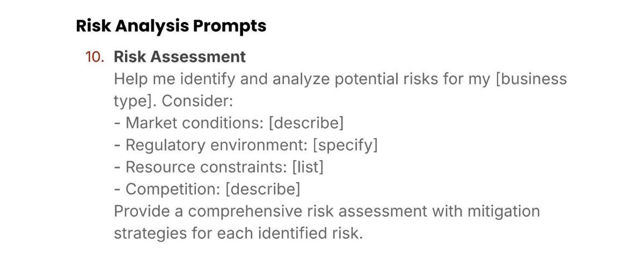Click the "[business" placeholder text
The height and width of the screenshot is (255, 644).
[531, 79]
